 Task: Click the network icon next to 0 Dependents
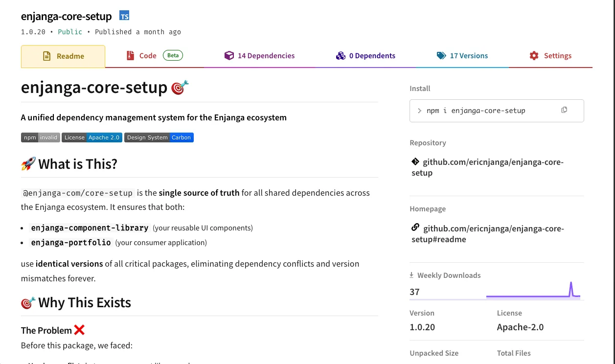click(x=341, y=55)
